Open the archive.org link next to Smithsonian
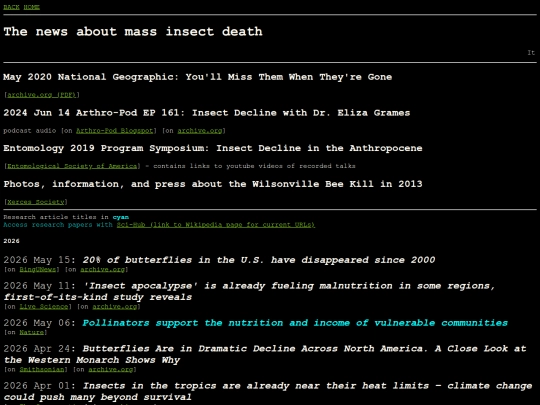The image size is (540, 405). (x=111, y=370)
